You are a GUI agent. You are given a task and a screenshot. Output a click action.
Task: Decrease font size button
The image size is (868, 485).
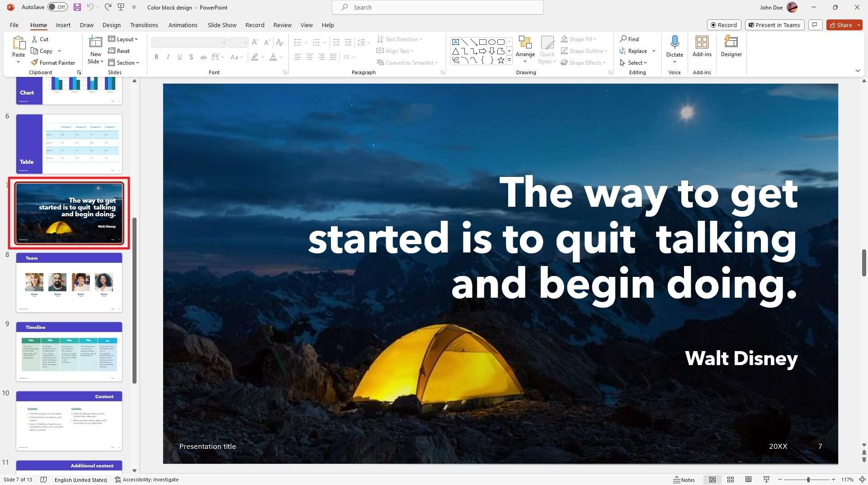267,43
